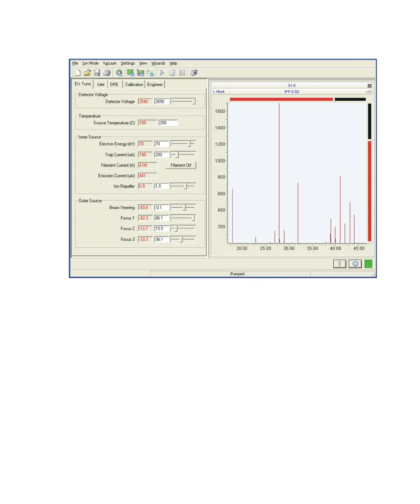Click the Focus 1 setpoint field 86.1
This screenshot has height=504, width=420.
[x=162, y=218]
